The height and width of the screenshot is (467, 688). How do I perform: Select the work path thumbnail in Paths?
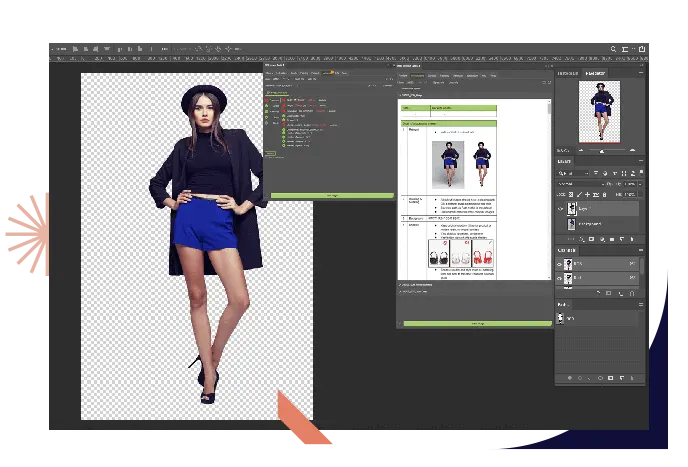[x=560, y=318]
